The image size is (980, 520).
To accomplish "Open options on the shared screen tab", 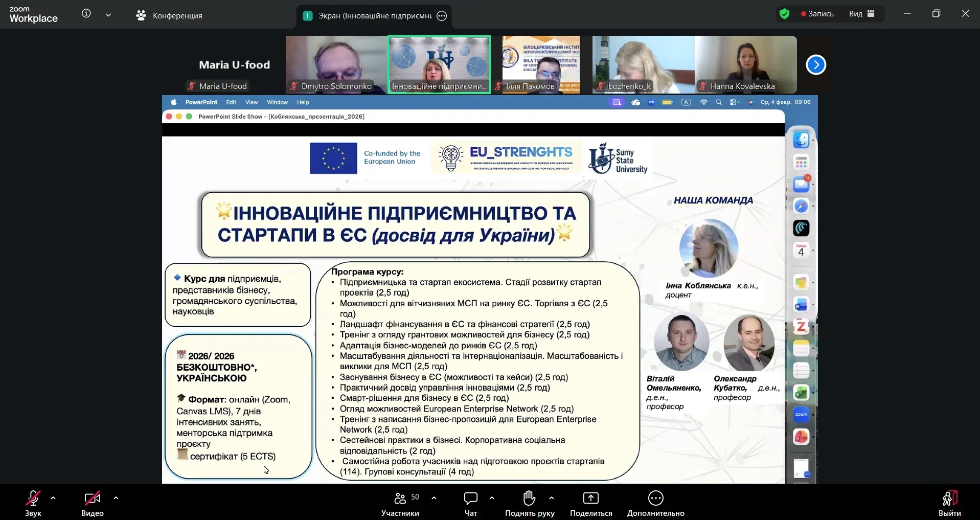I will coord(442,16).
